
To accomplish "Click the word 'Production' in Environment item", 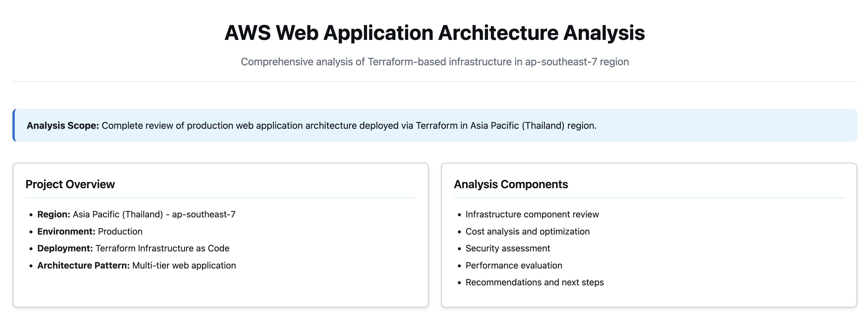I will pyautogui.click(x=120, y=231).
